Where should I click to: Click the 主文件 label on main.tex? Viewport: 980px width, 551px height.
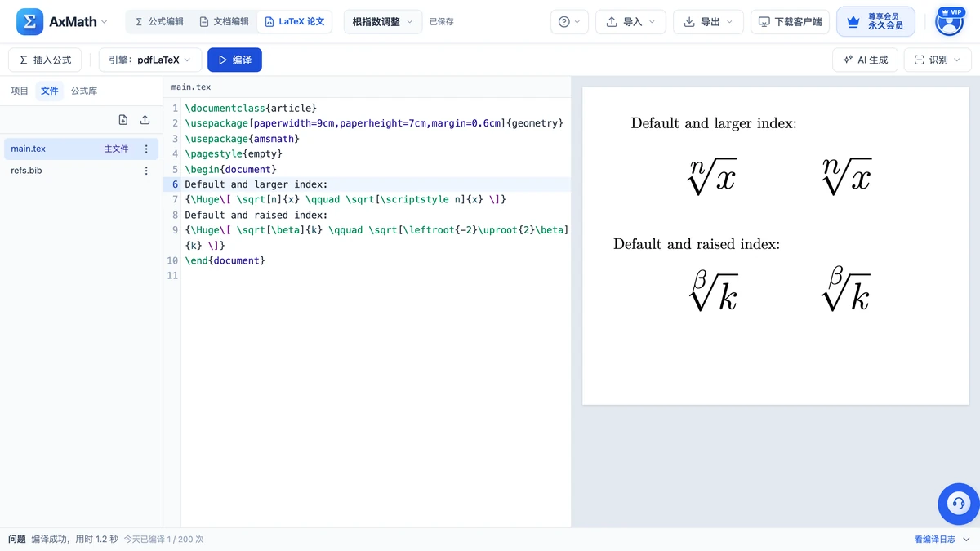[x=116, y=149]
